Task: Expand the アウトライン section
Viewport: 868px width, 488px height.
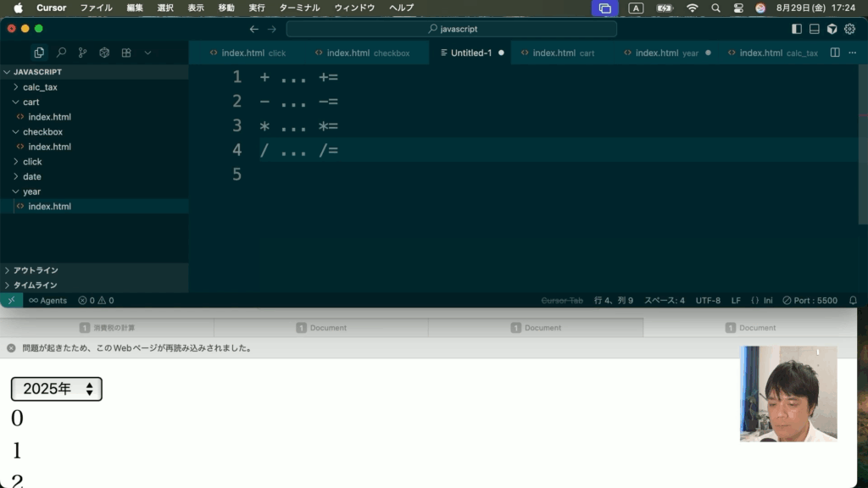Action: [36, 270]
